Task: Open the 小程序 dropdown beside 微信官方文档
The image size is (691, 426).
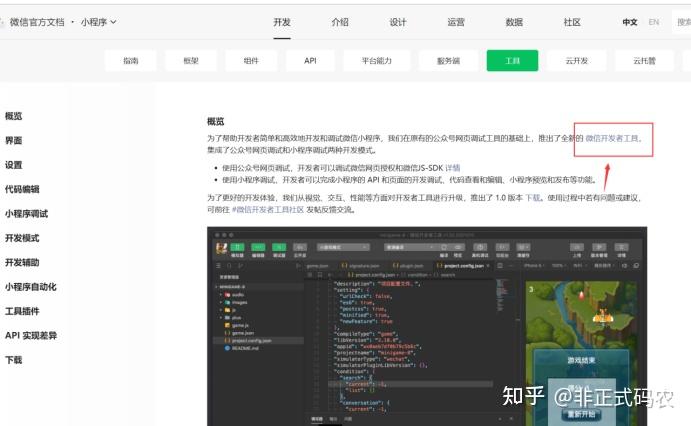Action: 98,22
